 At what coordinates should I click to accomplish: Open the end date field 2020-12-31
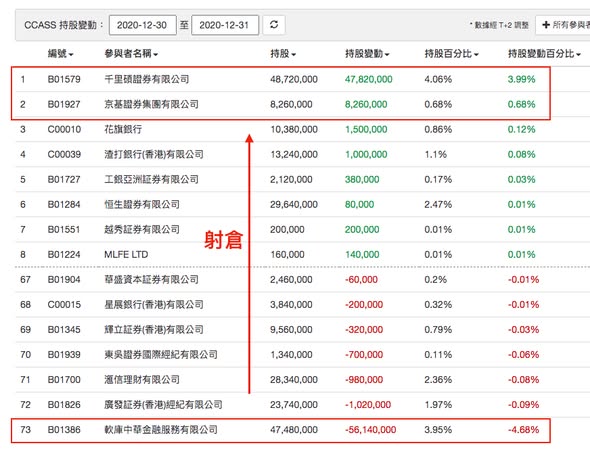(x=225, y=25)
